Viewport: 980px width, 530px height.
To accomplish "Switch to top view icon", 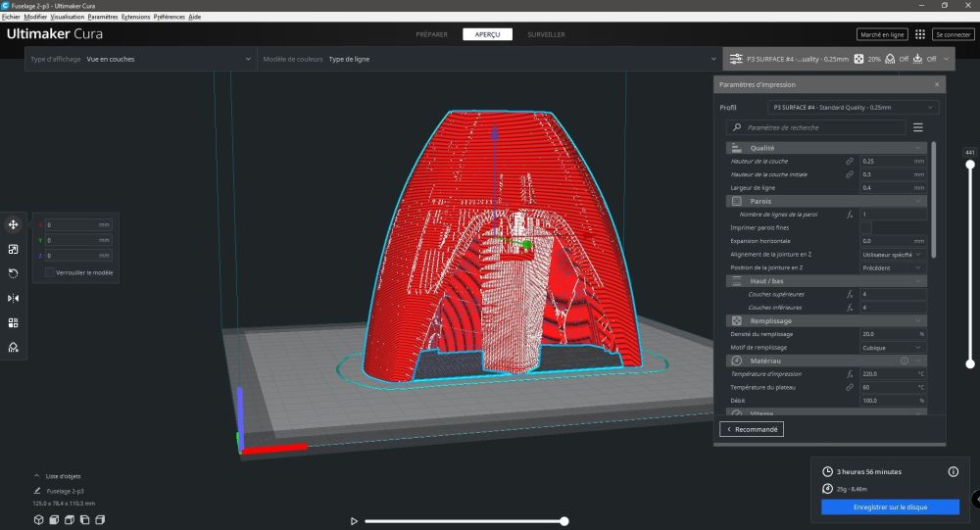I will click(x=70, y=519).
